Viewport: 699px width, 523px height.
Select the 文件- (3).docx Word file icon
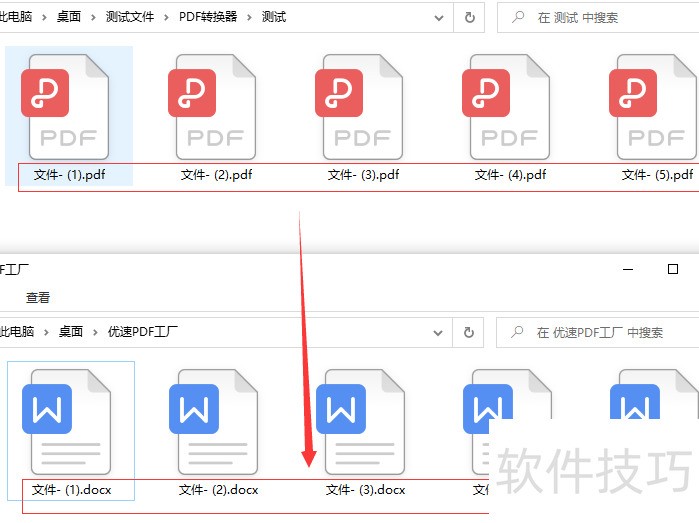(x=361, y=422)
